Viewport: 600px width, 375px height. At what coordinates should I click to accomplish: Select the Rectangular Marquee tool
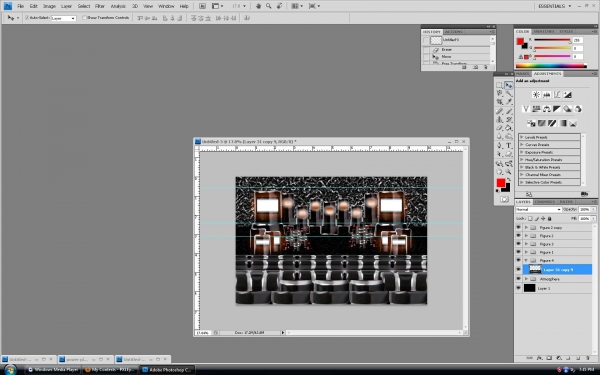point(499,85)
